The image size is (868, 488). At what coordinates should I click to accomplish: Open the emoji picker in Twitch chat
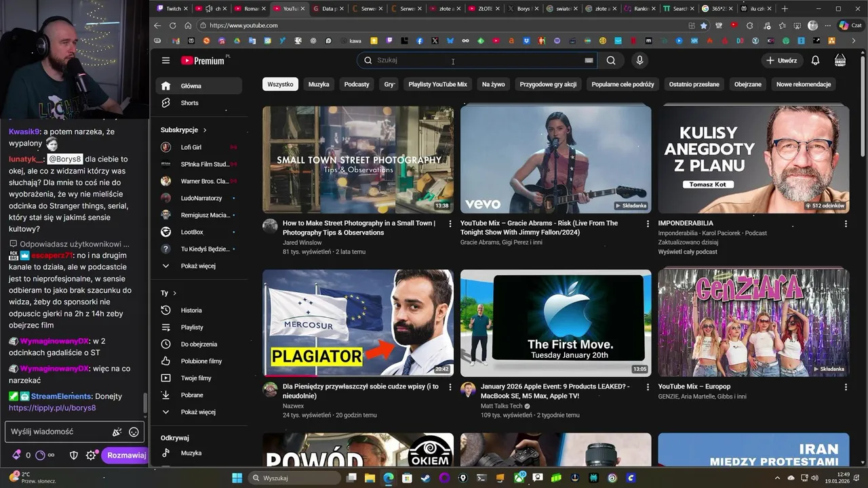pos(134,432)
